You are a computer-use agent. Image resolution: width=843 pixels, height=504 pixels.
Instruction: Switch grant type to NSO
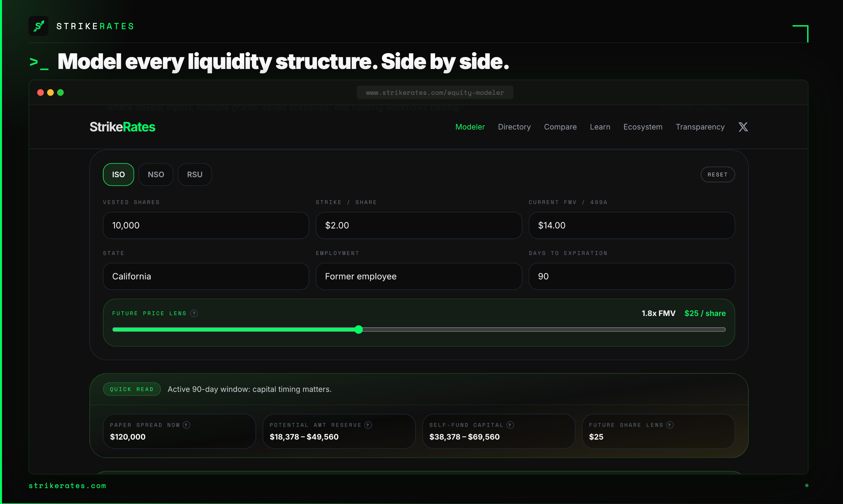(156, 174)
